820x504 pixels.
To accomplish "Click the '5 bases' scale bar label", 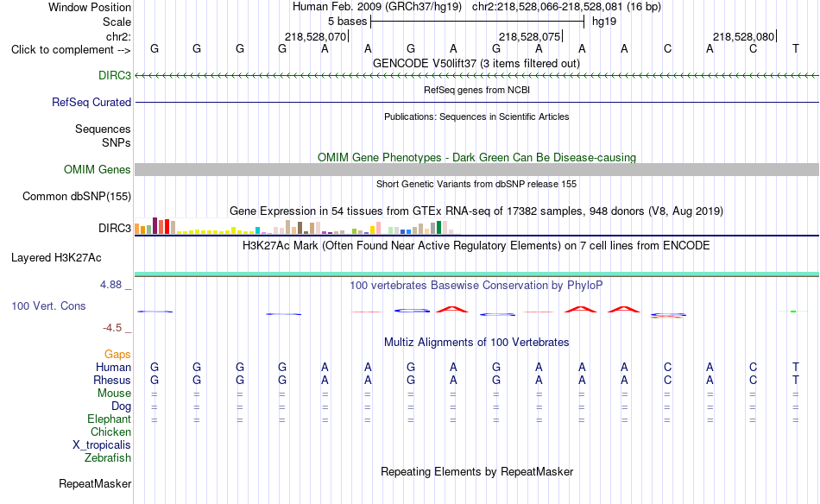I will coord(347,22).
